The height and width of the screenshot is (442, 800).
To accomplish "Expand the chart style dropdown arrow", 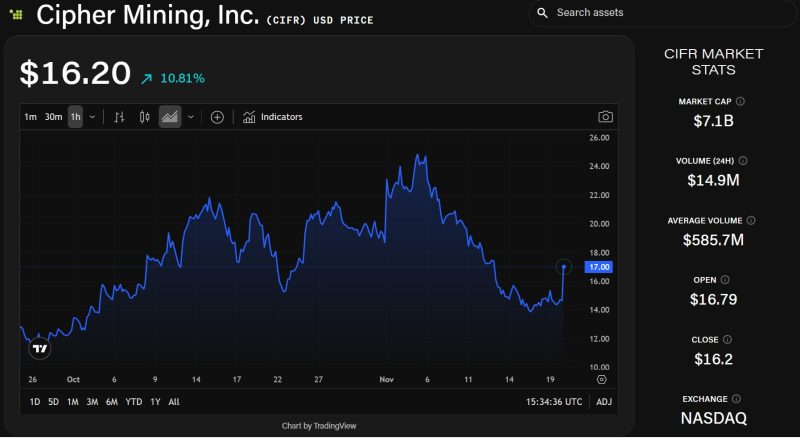I will click(190, 117).
